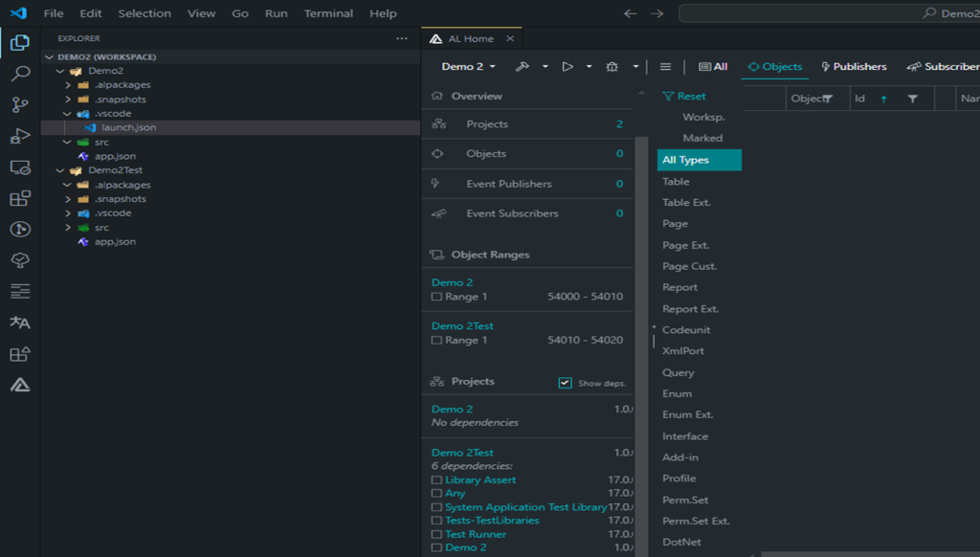The width and height of the screenshot is (980, 557).
Task: Open the translation tool in activity bar
Action: 20,323
